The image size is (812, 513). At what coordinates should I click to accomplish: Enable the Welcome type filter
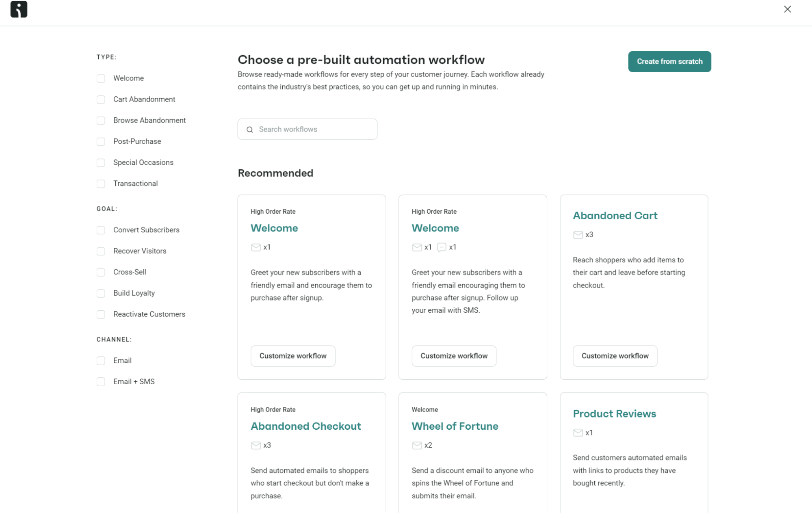(101, 78)
